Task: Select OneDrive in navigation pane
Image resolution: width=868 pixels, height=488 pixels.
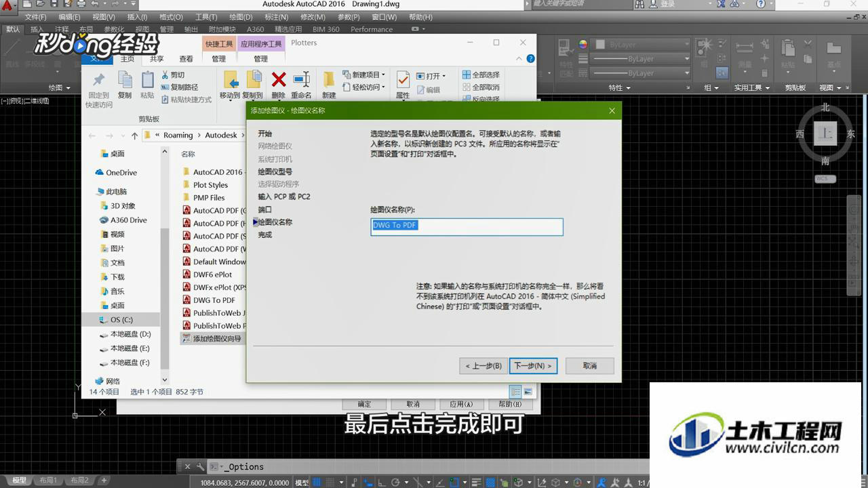Action: tap(116, 173)
